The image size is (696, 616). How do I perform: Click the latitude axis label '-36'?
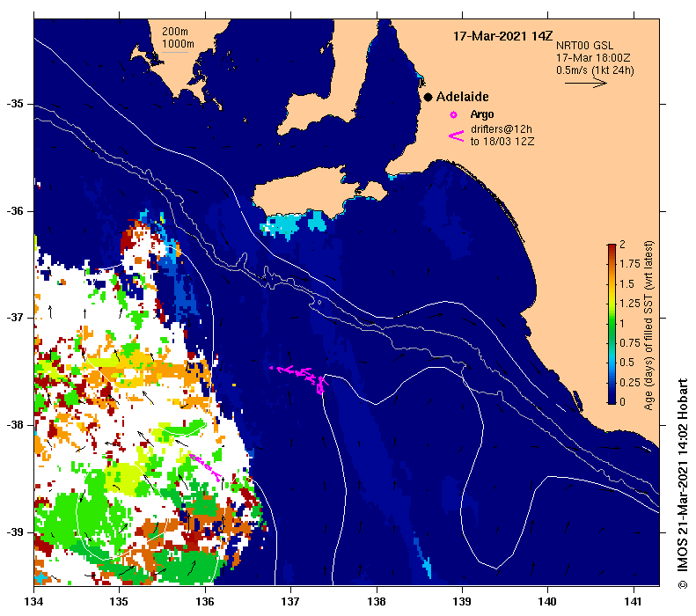tap(15, 211)
